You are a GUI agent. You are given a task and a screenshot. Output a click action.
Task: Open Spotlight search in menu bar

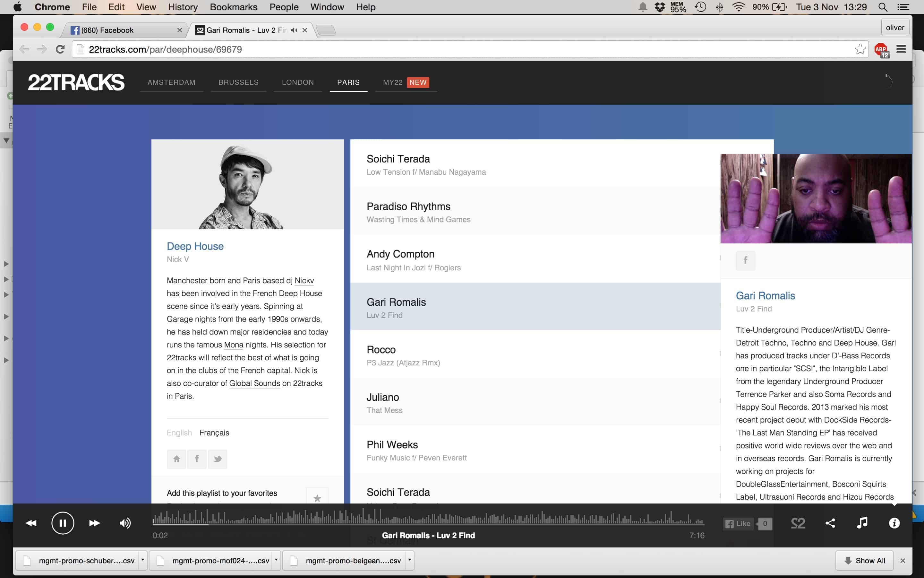tap(882, 7)
